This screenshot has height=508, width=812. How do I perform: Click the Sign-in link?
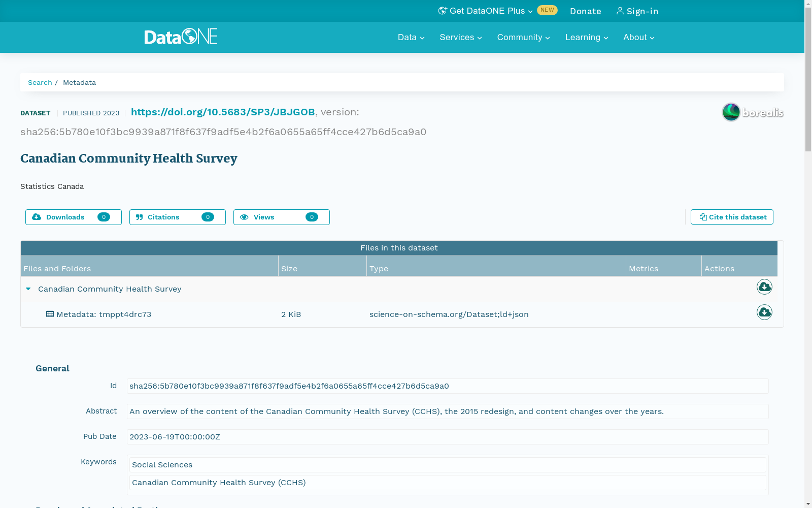tap(637, 11)
